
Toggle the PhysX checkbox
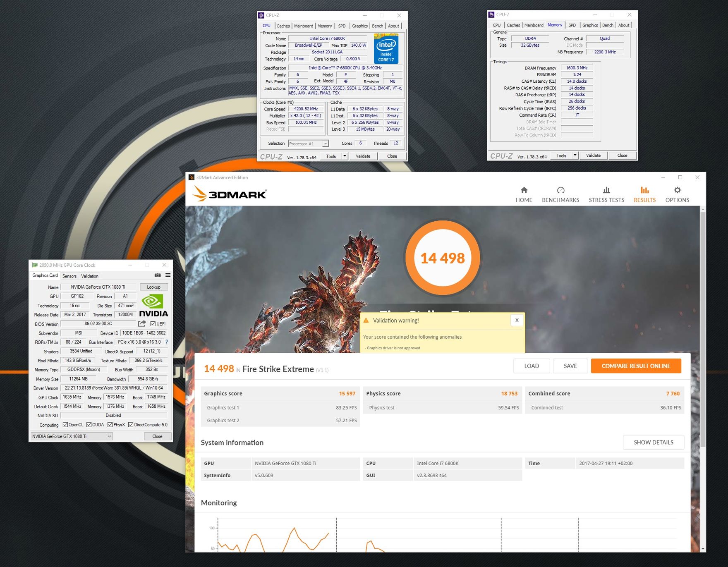tap(110, 425)
